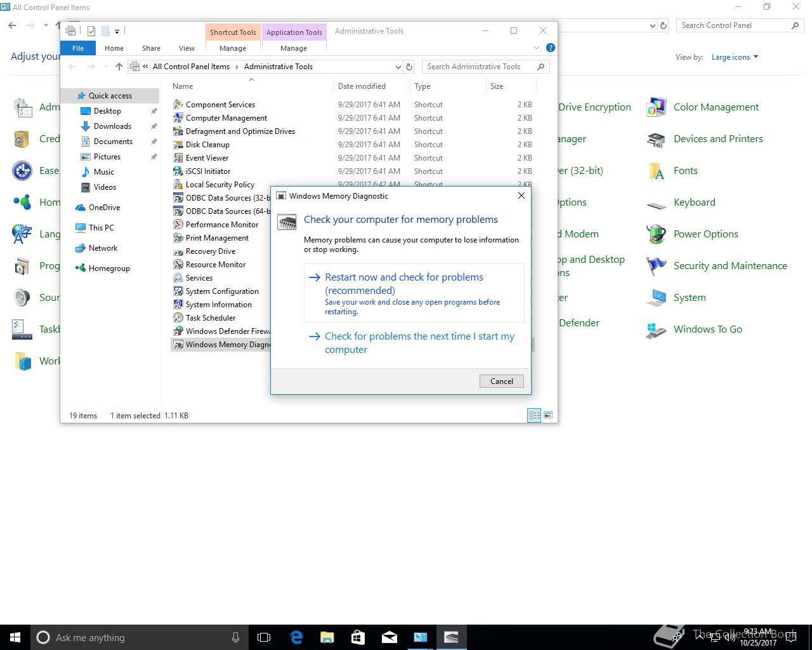The height and width of the screenshot is (650, 812).
Task: Select Manage tab under Application Tools
Action: (294, 48)
